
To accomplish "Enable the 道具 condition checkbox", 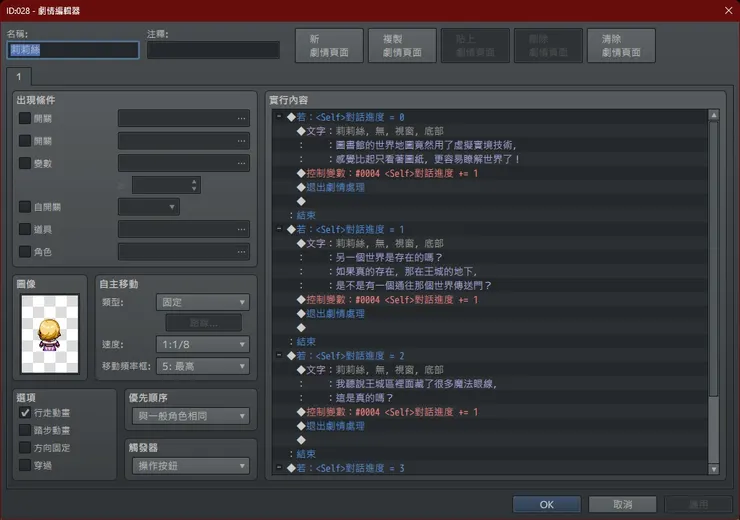I will (x=25, y=229).
